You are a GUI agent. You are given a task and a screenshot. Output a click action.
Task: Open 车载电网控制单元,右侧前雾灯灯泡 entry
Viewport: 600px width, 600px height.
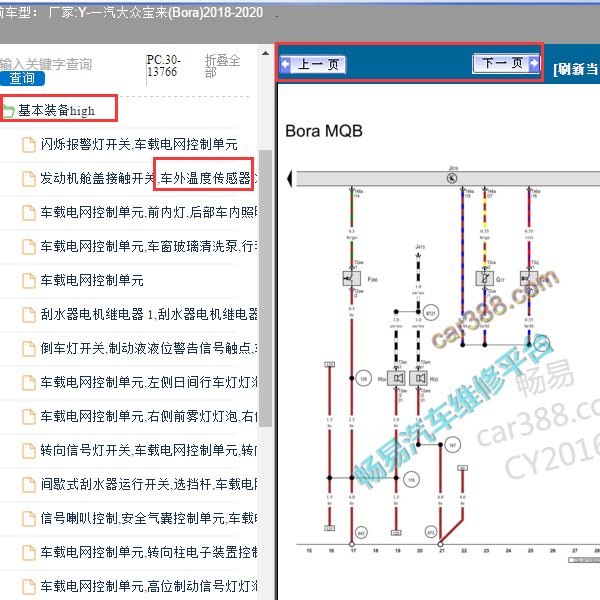point(148,417)
